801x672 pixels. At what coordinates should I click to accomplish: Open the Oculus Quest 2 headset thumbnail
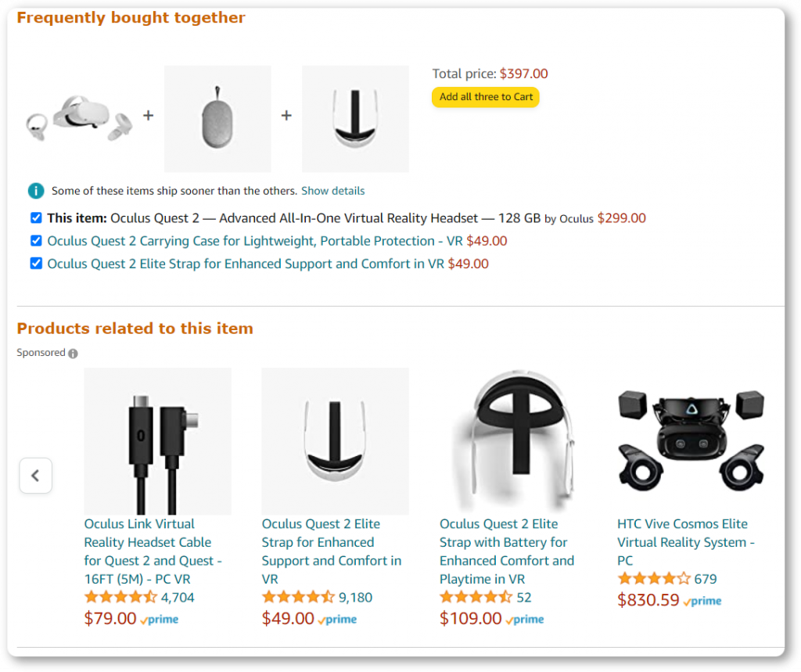pos(80,119)
